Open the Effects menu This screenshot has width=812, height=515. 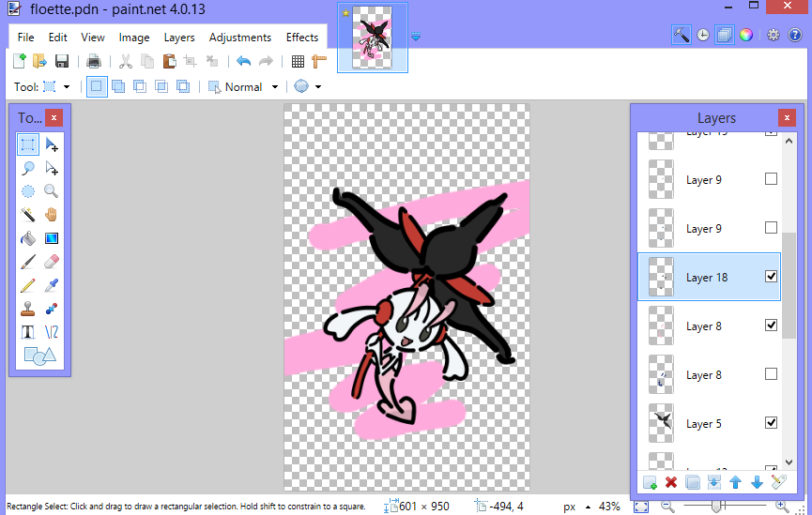point(302,38)
